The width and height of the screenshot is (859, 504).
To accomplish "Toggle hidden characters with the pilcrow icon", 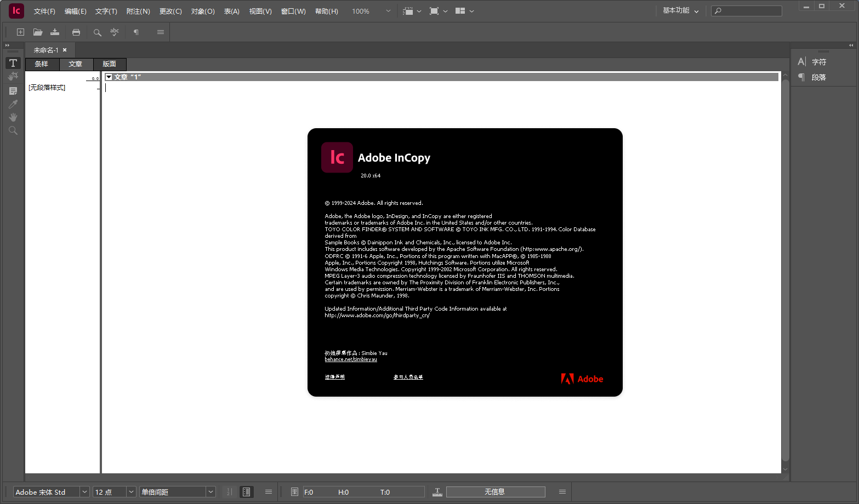I will tap(135, 32).
